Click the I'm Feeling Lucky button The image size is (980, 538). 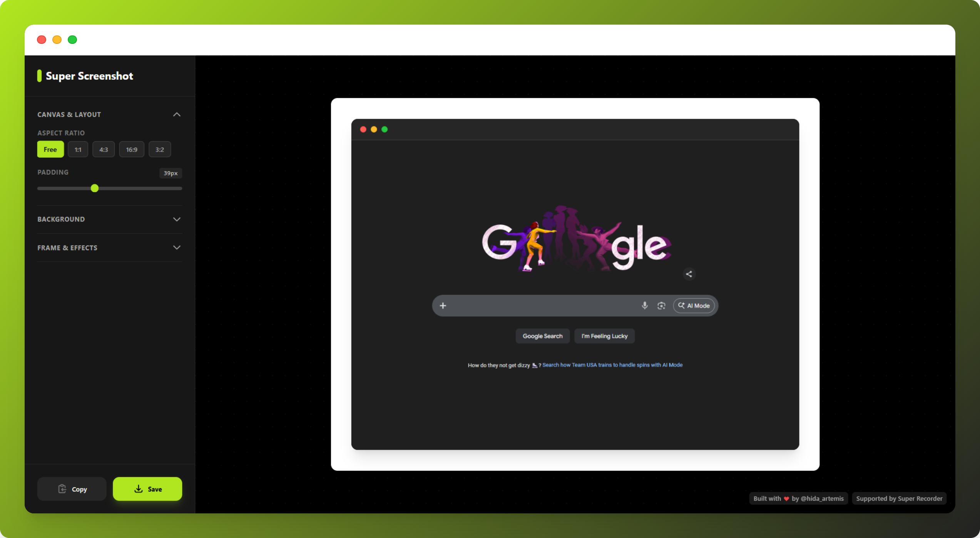pos(604,336)
